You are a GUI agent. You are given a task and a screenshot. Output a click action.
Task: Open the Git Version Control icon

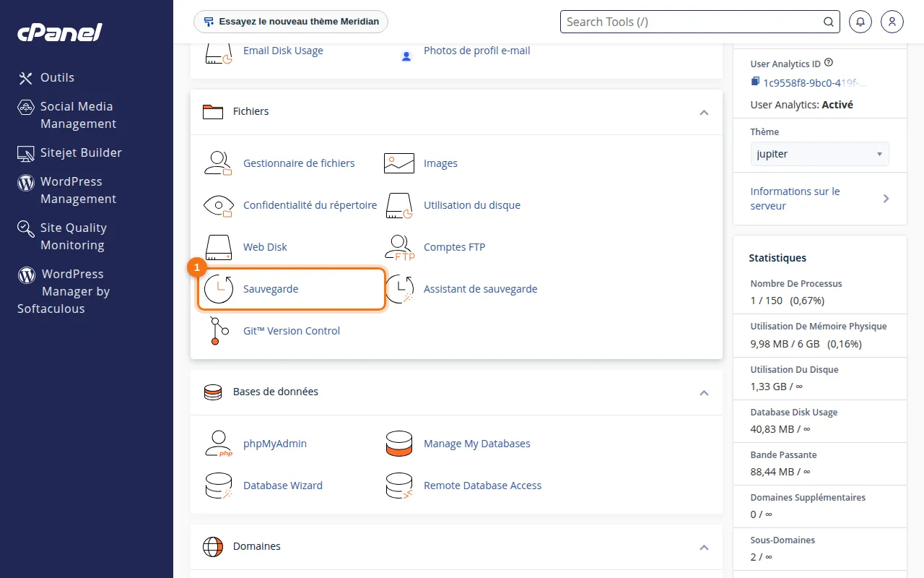(219, 331)
